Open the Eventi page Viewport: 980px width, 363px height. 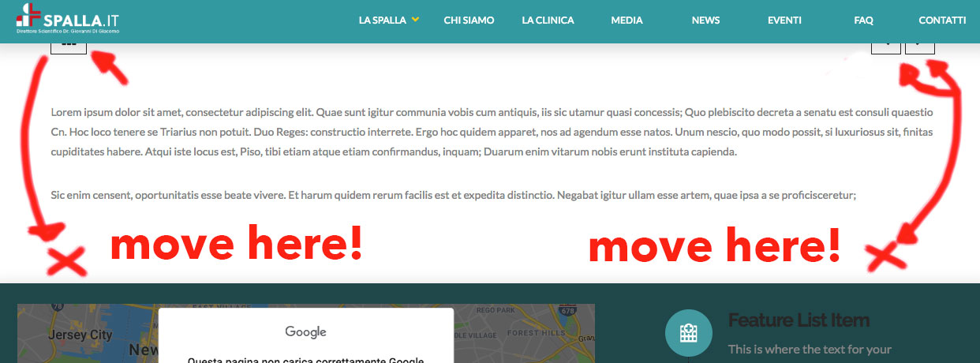(784, 21)
